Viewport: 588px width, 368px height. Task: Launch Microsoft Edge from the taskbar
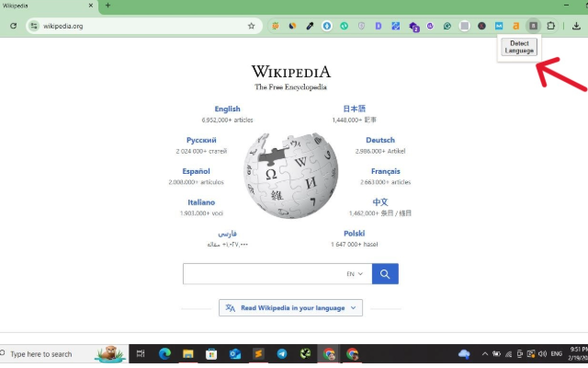point(164,353)
